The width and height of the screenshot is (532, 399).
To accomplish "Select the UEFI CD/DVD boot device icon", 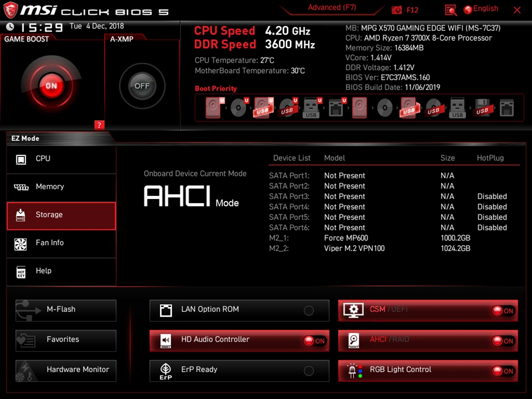I will pos(239,108).
